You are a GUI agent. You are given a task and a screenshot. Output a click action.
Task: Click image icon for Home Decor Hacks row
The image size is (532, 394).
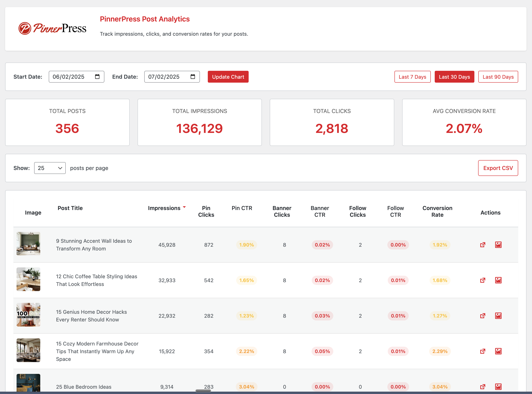coord(498,316)
